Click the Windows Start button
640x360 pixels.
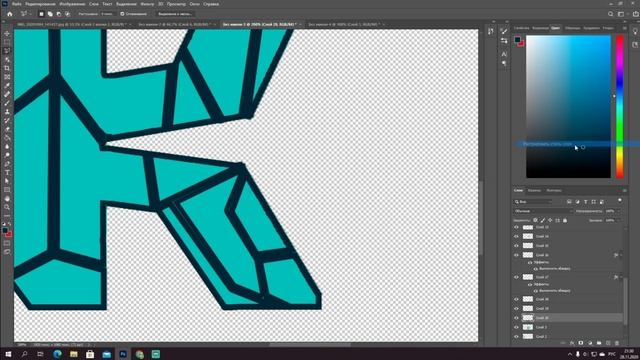pyautogui.click(x=8, y=354)
